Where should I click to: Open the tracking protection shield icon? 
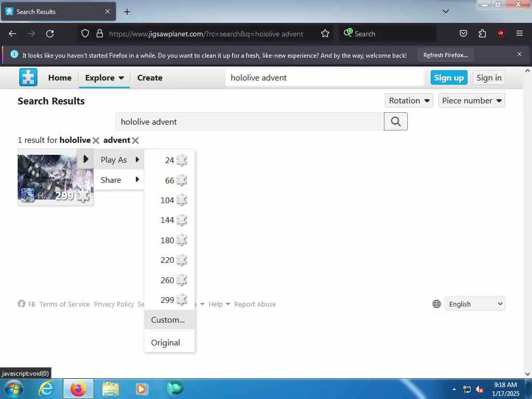coord(85,34)
